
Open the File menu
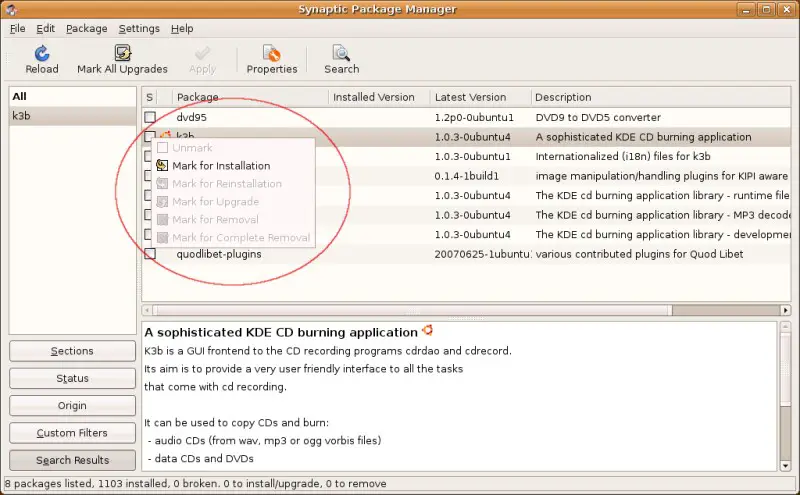[x=17, y=29]
